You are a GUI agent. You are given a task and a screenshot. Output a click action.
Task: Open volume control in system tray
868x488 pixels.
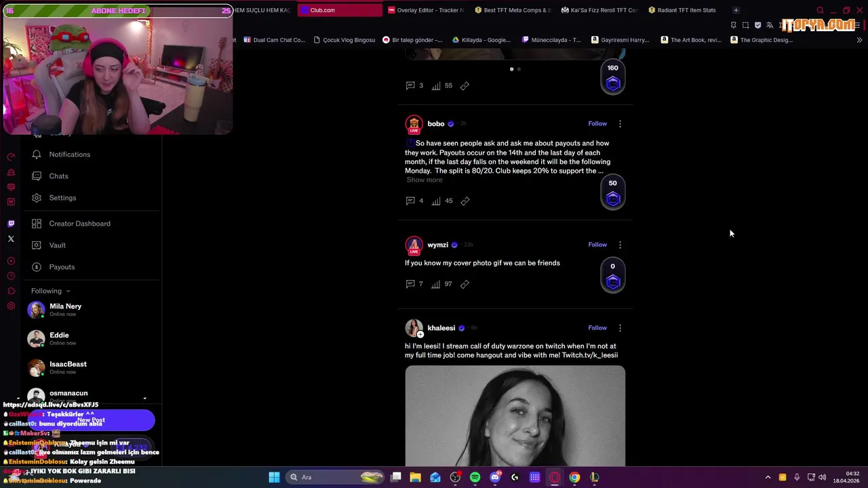coord(822,477)
